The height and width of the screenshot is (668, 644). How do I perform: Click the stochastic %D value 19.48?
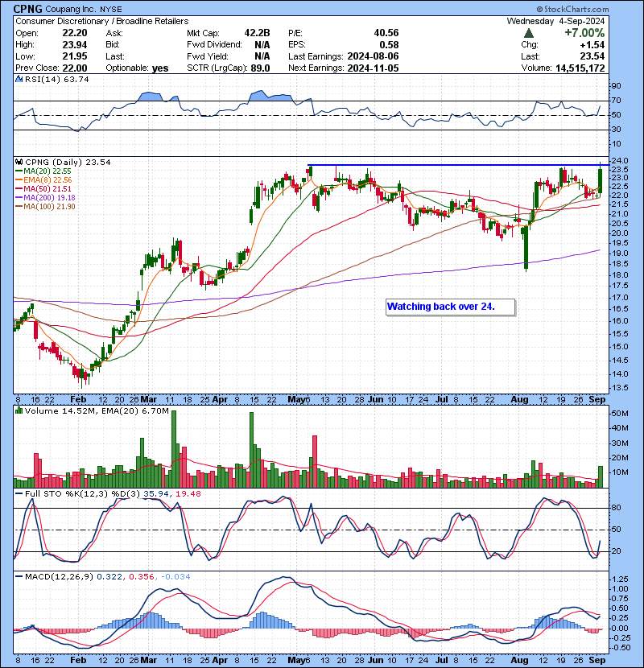pyautogui.click(x=188, y=494)
